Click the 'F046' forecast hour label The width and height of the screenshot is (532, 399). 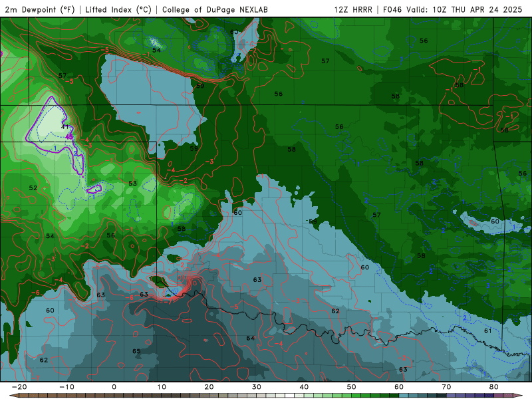(392, 9)
